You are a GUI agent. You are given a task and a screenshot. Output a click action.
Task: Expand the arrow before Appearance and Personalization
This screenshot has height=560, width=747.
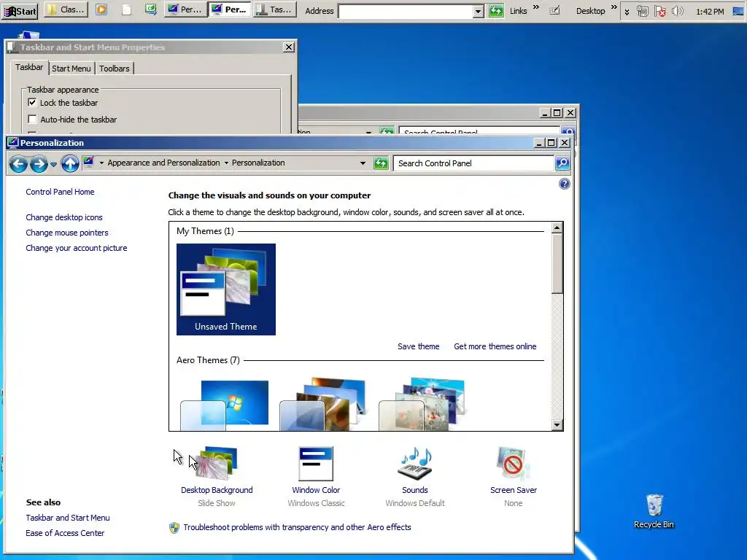click(101, 163)
